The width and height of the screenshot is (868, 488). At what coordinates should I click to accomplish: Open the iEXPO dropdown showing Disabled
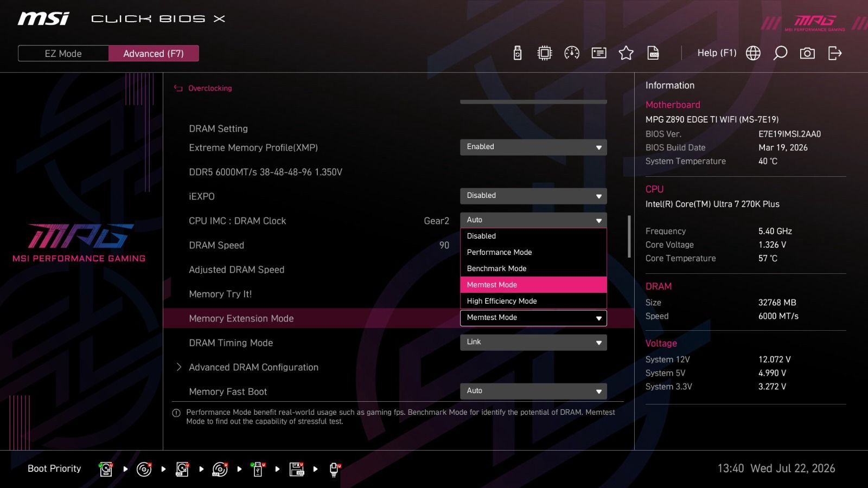pos(533,196)
